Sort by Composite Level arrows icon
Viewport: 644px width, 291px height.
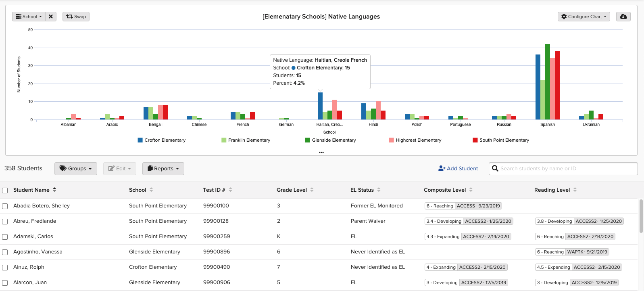pyautogui.click(x=471, y=190)
